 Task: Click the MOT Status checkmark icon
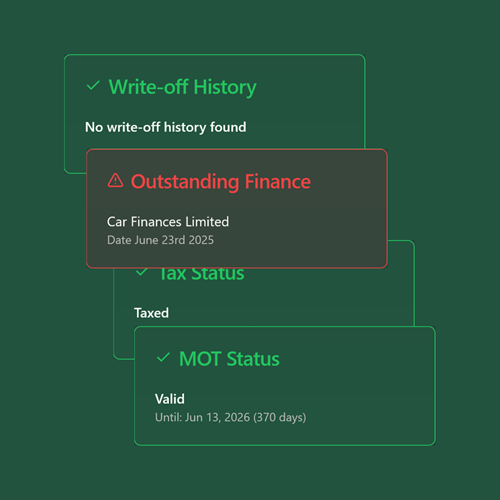click(163, 358)
